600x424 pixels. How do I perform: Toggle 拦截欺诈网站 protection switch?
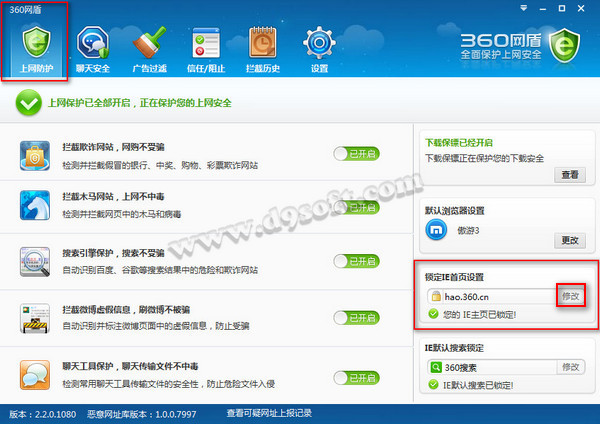pyautogui.click(x=357, y=154)
